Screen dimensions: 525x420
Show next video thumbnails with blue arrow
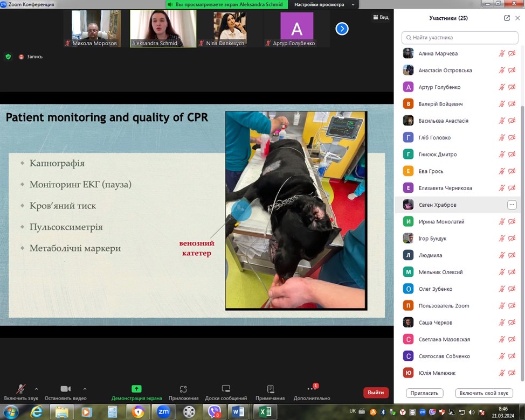point(342,29)
